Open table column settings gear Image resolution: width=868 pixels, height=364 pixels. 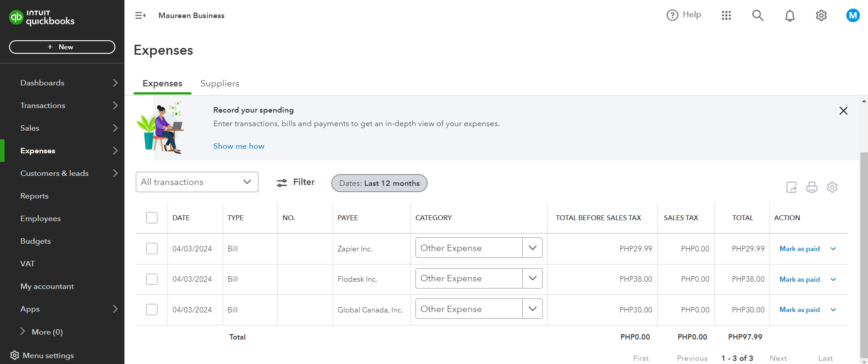(x=832, y=187)
